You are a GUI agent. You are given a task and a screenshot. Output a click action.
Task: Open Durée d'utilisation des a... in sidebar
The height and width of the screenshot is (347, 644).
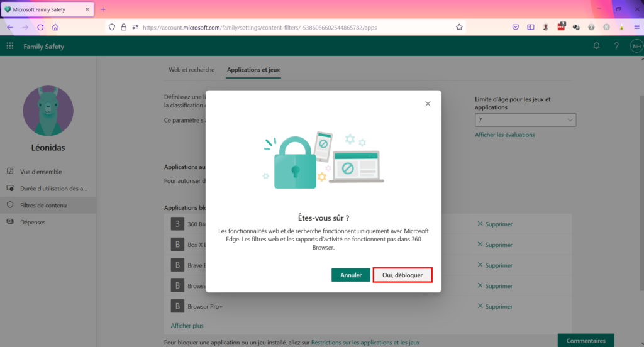[x=48, y=189]
